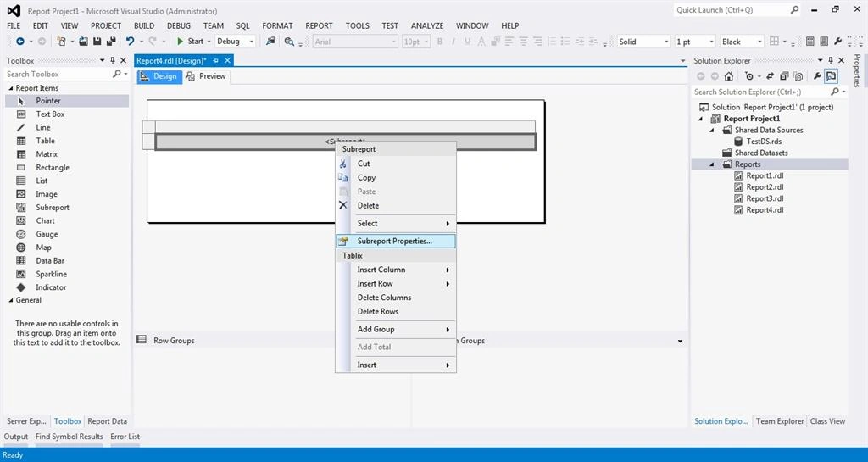Collapse the Reports folder node
The width and height of the screenshot is (868, 462).
[712, 165]
